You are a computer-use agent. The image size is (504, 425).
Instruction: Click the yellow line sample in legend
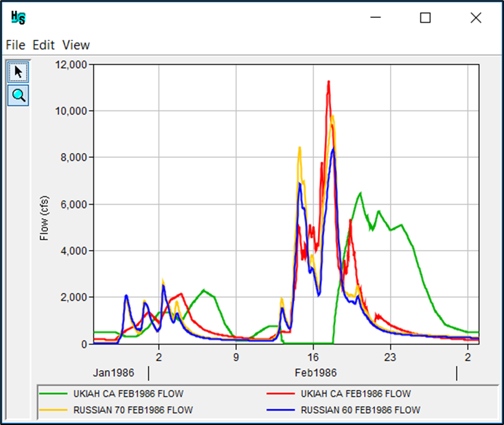click(54, 410)
